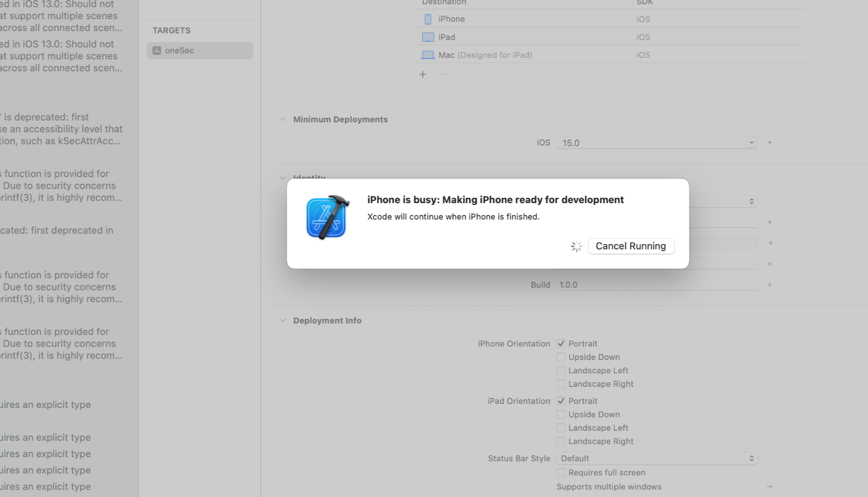The width and height of the screenshot is (868, 497).
Task: Click the iPad device icon in Destinations
Action: pos(428,37)
